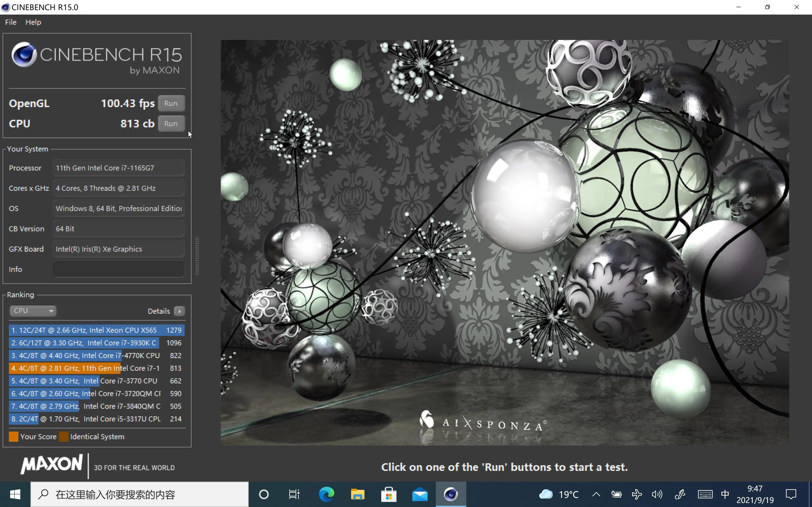
Task: Open the Help menu
Action: (x=33, y=22)
